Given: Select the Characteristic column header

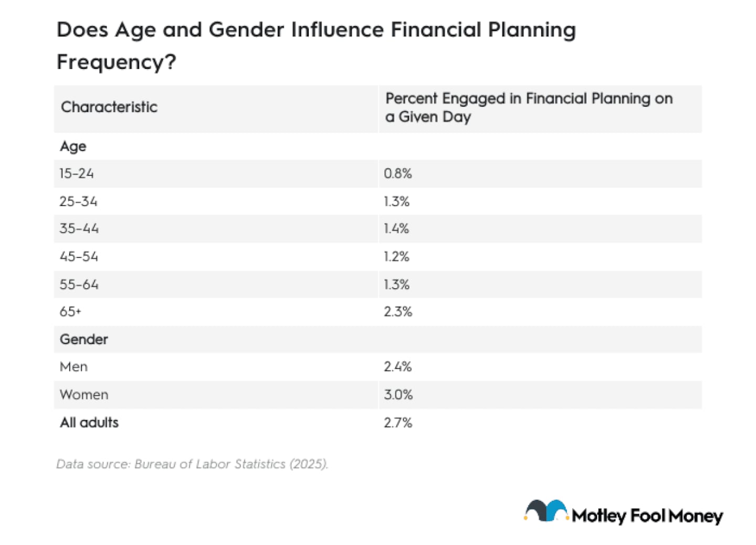Looking at the screenshot, I should [x=109, y=107].
